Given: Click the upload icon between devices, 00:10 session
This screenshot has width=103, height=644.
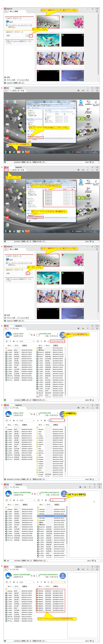Looking at the screenshot, I should 35,414.
